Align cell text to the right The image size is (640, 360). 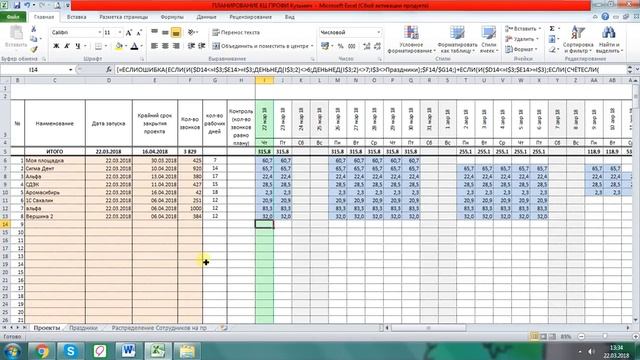point(176,46)
